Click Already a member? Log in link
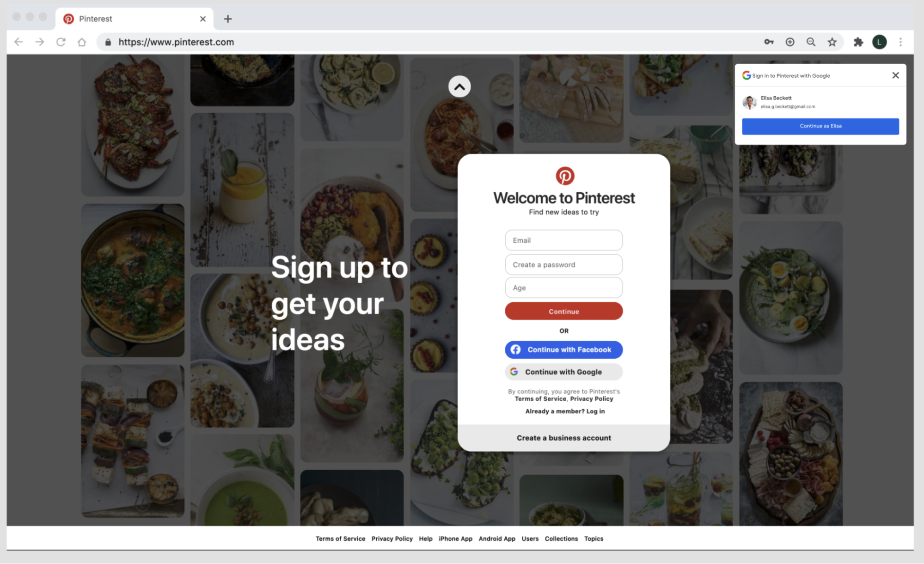Viewport: 924px width, 564px height. click(x=564, y=411)
